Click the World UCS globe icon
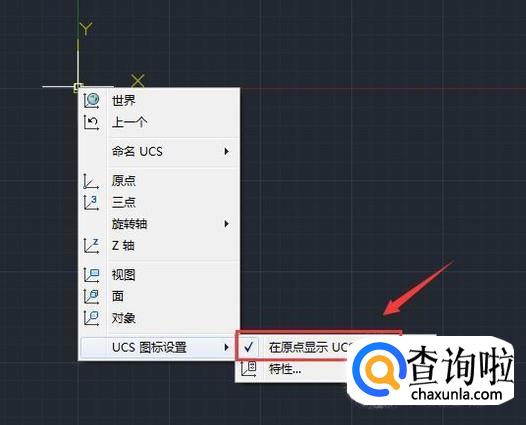The height and width of the screenshot is (425, 526). [91, 100]
